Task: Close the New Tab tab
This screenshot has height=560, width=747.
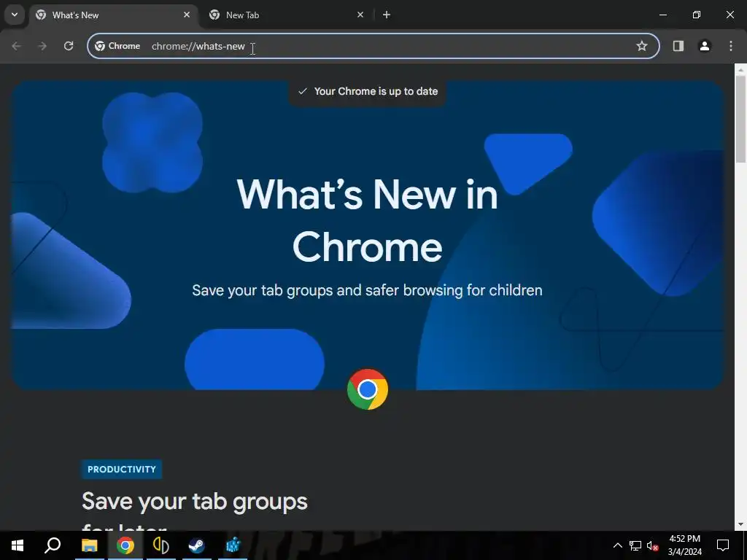Action: (x=360, y=15)
